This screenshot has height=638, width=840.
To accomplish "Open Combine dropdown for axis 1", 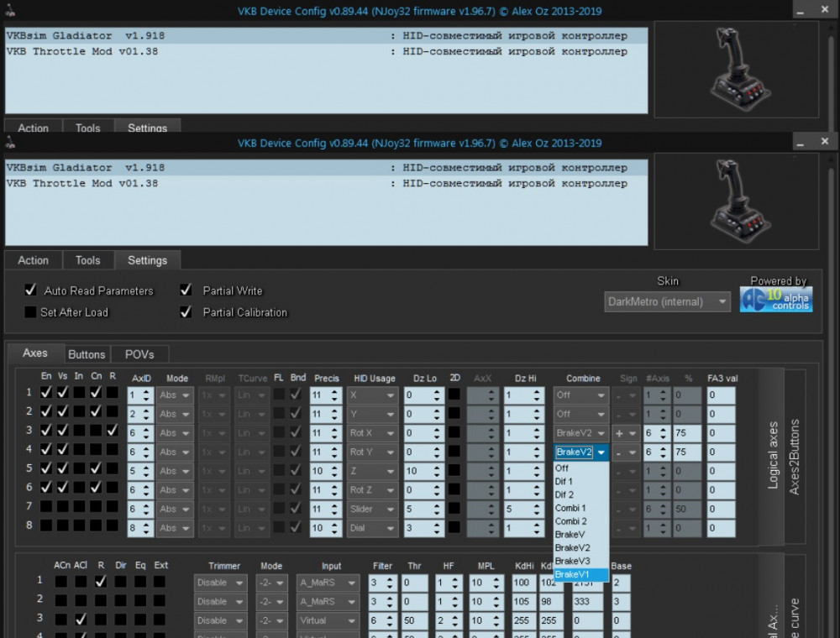I will tap(580, 395).
